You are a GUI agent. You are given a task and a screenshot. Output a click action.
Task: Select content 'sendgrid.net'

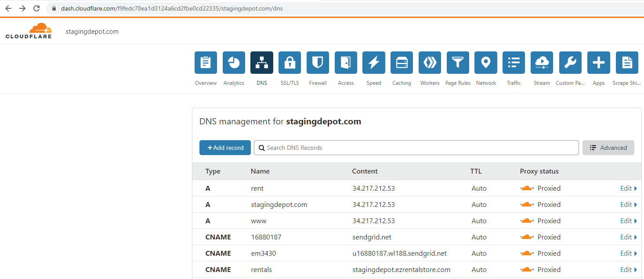click(372, 237)
